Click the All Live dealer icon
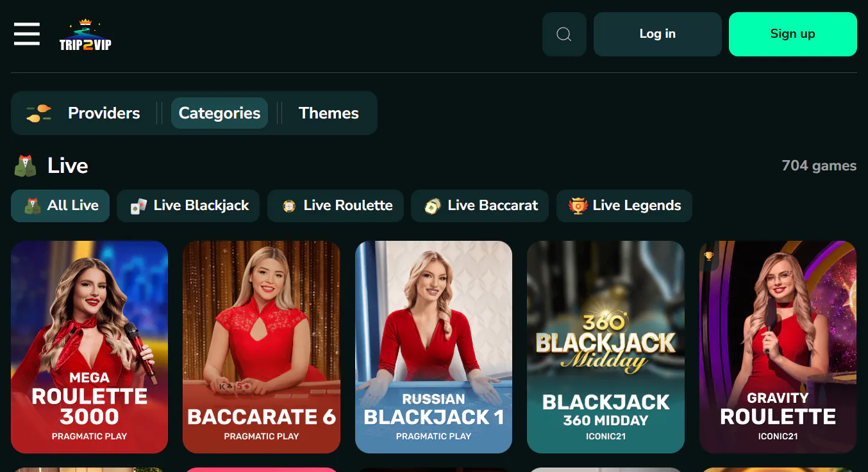The width and height of the screenshot is (868, 472). 32,206
